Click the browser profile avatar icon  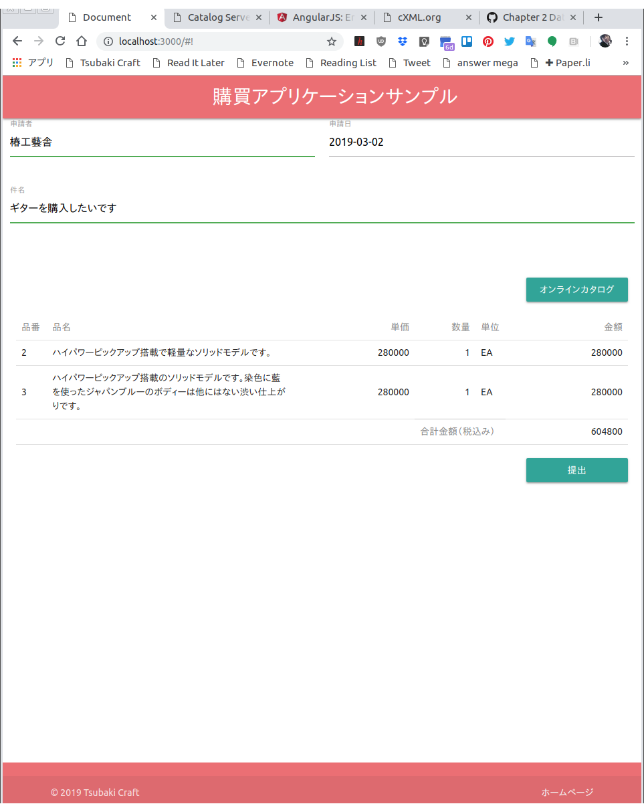(x=605, y=41)
